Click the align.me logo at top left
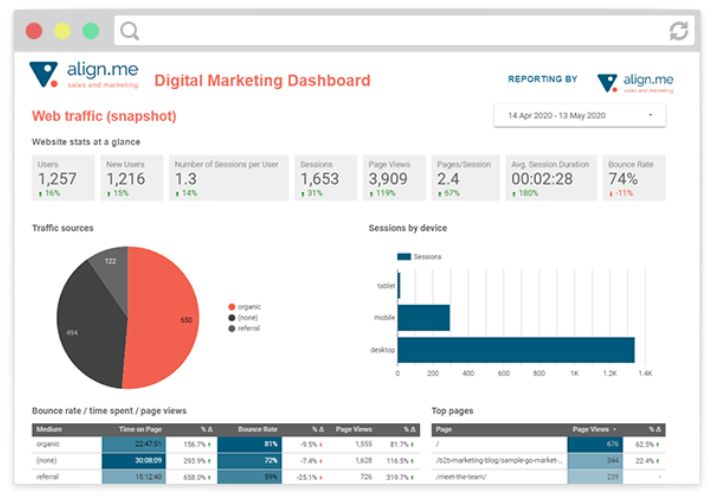 [x=84, y=76]
